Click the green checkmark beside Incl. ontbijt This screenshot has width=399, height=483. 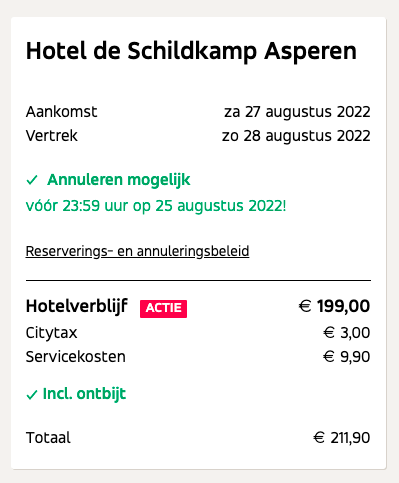(x=32, y=395)
